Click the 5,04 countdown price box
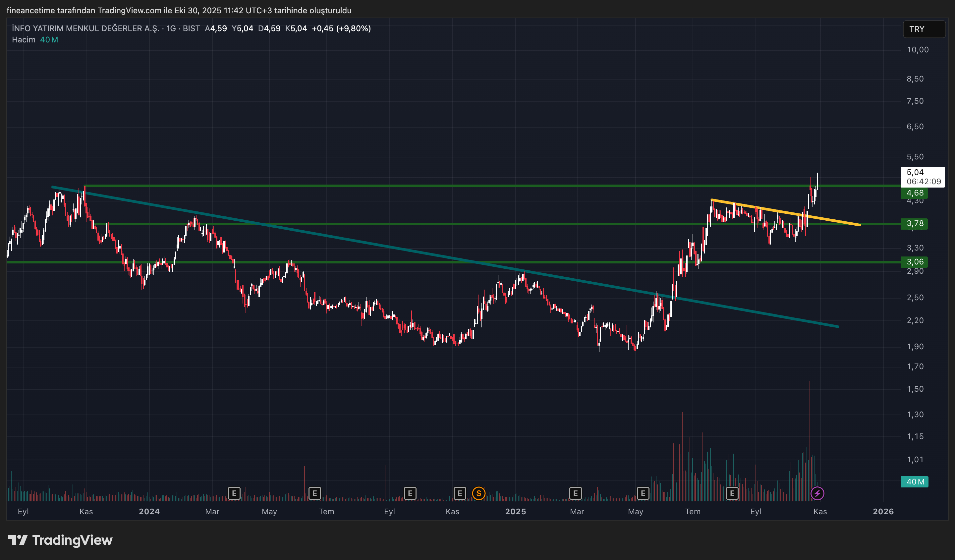This screenshot has height=560, width=955. [x=924, y=177]
